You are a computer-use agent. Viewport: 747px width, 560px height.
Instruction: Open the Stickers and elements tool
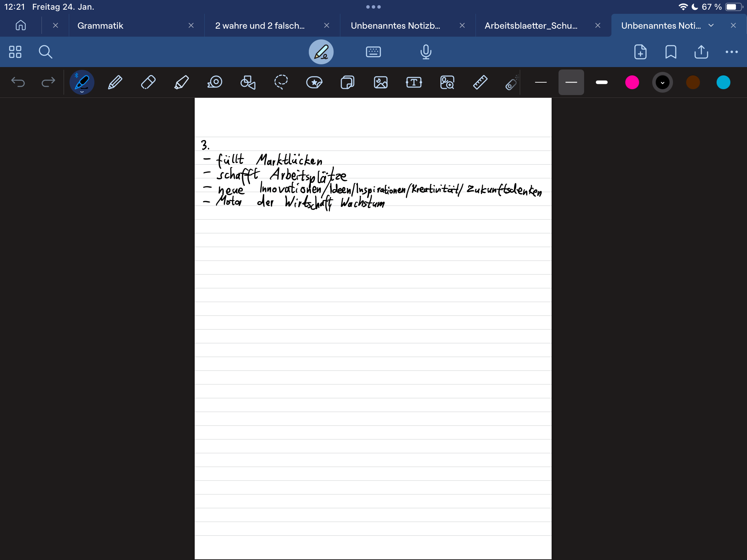314,83
